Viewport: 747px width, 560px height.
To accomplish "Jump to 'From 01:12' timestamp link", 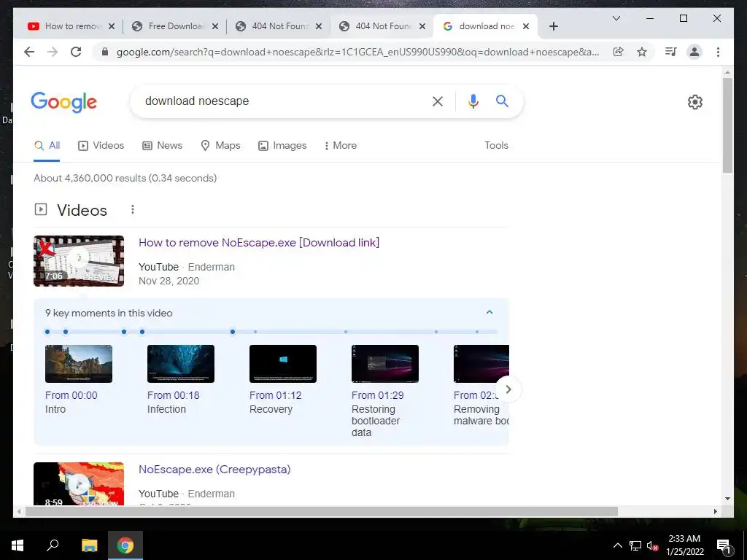I will (x=275, y=395).
